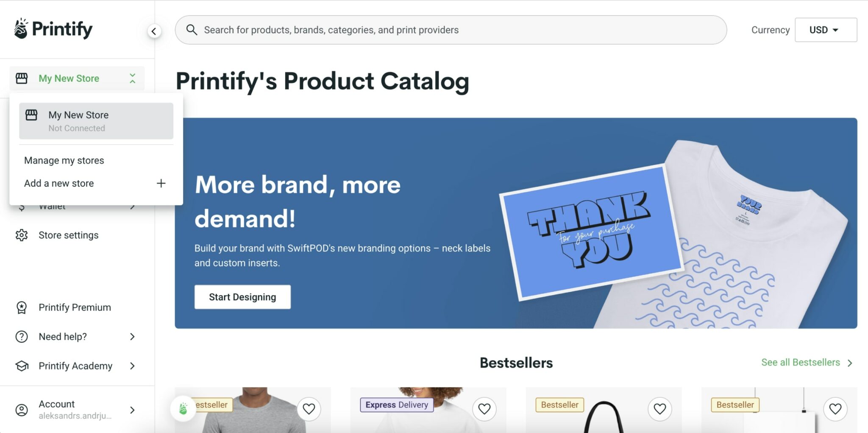Choose Manage my stores from the menu
This screenshot has height=433, width=868.
pyautogui.click(x=64, y=160)
